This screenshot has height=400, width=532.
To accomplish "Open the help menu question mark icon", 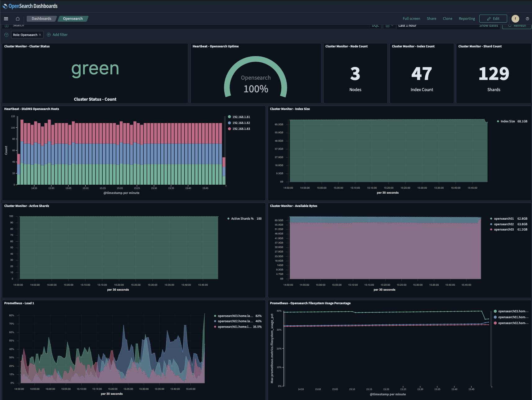I will (527, 19).
